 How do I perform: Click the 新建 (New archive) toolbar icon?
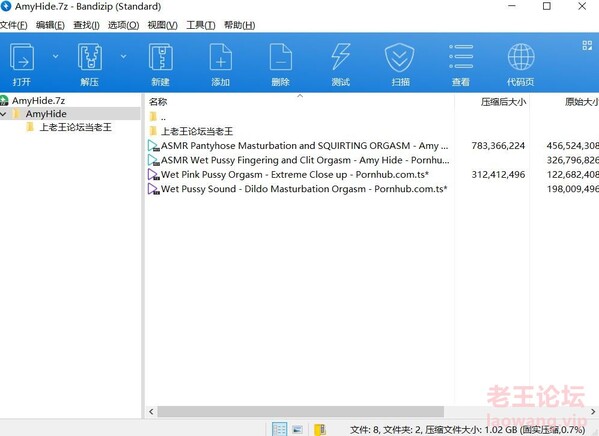click(x=160, y=57)
